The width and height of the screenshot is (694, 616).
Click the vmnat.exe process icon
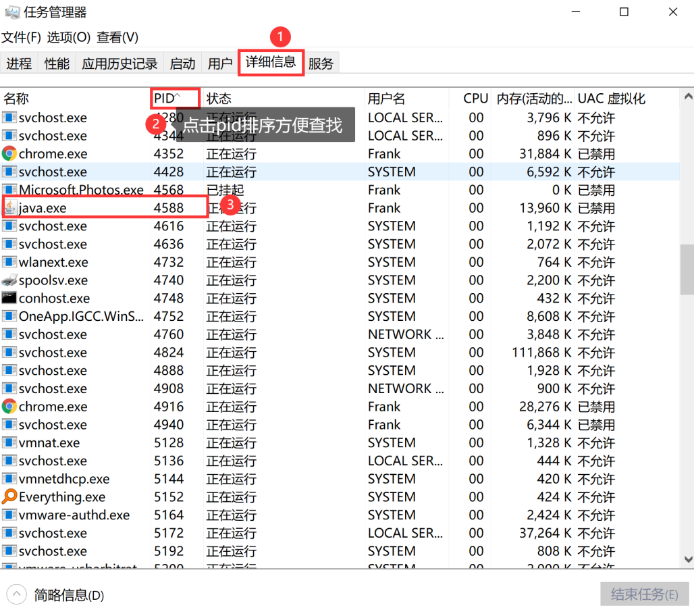click(x=9, y=442)
